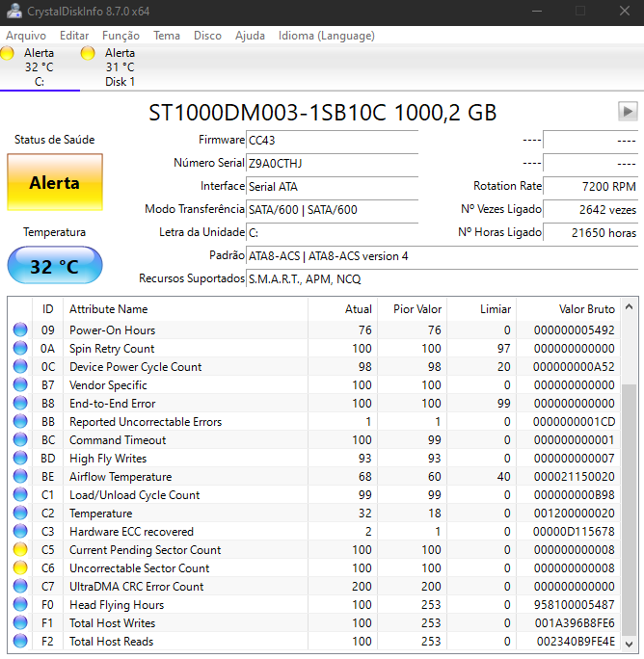This screenshot has width=644, height=659.
Task: Click the drive model title ST1000DM003-1SB10C
Action: [267, 112]
